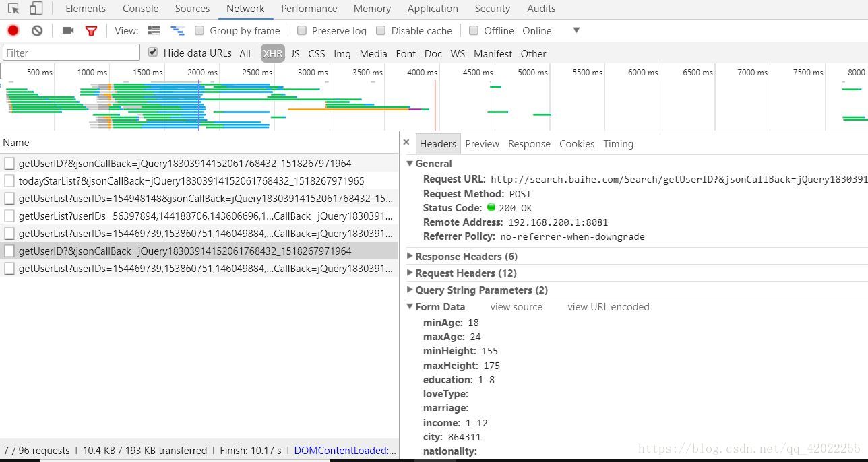The width and height of the screenshot is (868, 462).
Task: Collapse the Form Data section
Action: 410,307
